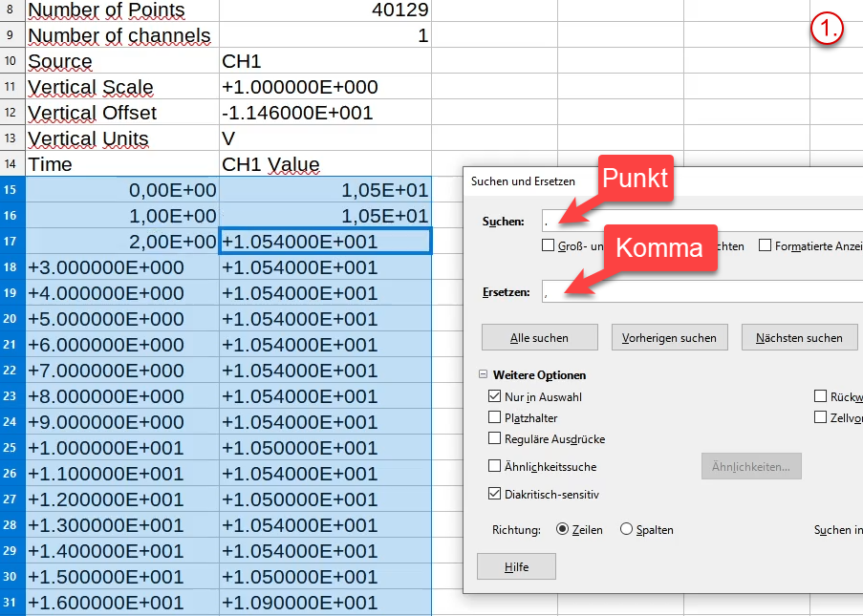Click the '+1.600000E+001' cell
The height and width of the screenshot is (616, 863).
122,603
